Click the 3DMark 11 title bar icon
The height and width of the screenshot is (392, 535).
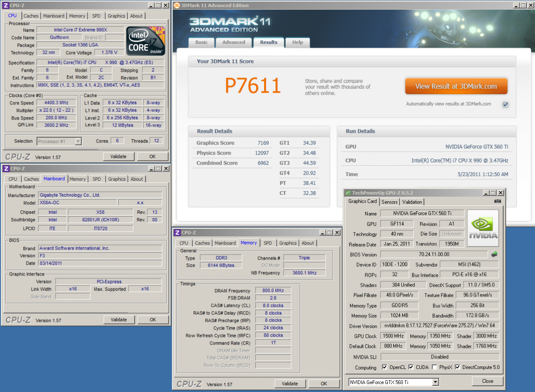(177, 5)
